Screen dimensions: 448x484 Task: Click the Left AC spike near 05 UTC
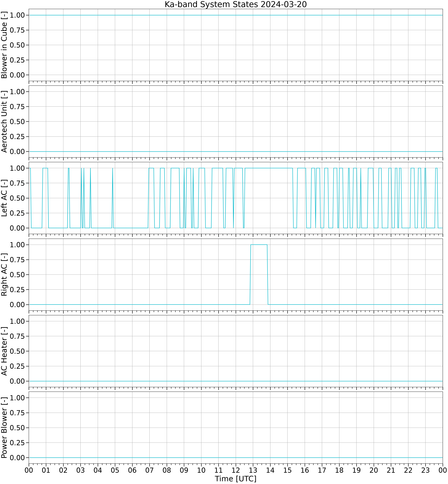113,198
